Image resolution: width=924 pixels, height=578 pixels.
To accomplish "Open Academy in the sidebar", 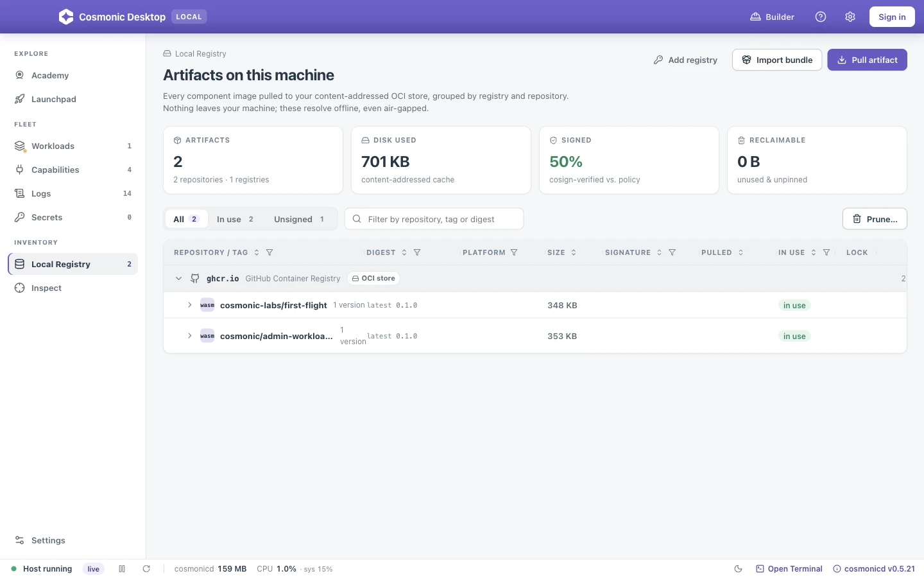I will coord(73,75).
